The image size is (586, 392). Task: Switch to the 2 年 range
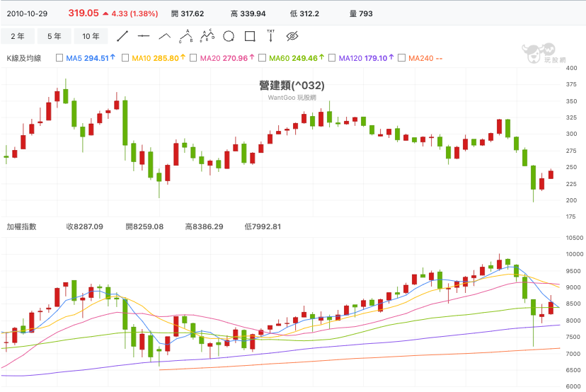tap(18, 36)
